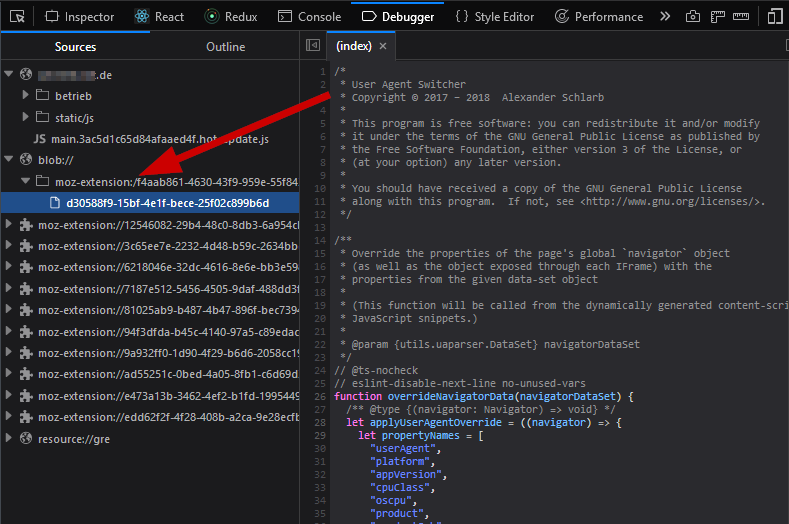Expand moz-extension://edd62f2f node
The width and height of the screenshot is (789, 524).
tap(9, 417)
